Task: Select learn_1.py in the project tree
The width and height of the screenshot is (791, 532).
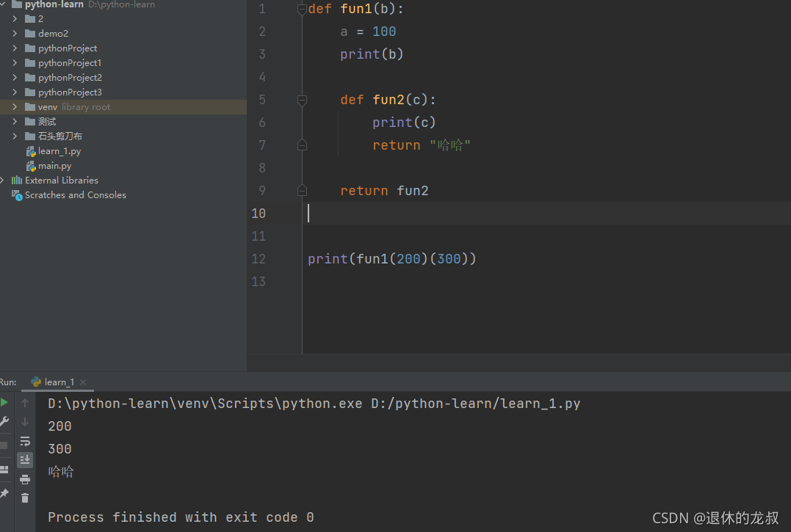Action: [59, 150]
